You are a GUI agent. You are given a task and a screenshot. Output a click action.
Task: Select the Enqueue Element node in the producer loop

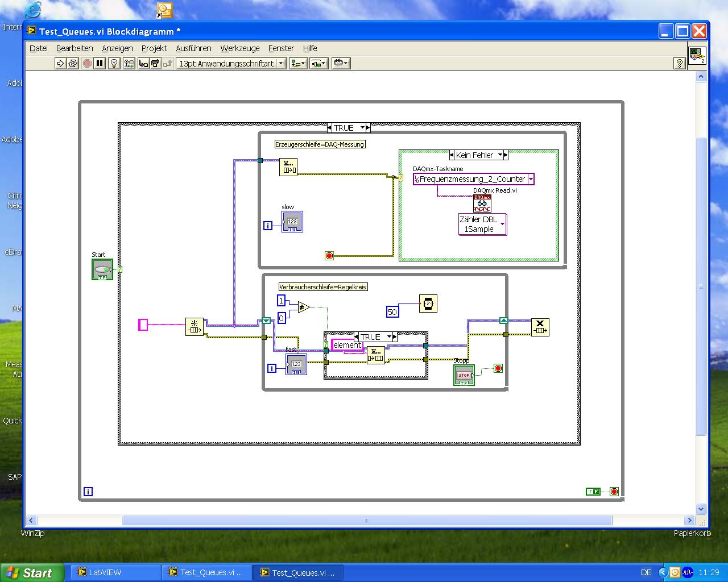click(288, 167)
